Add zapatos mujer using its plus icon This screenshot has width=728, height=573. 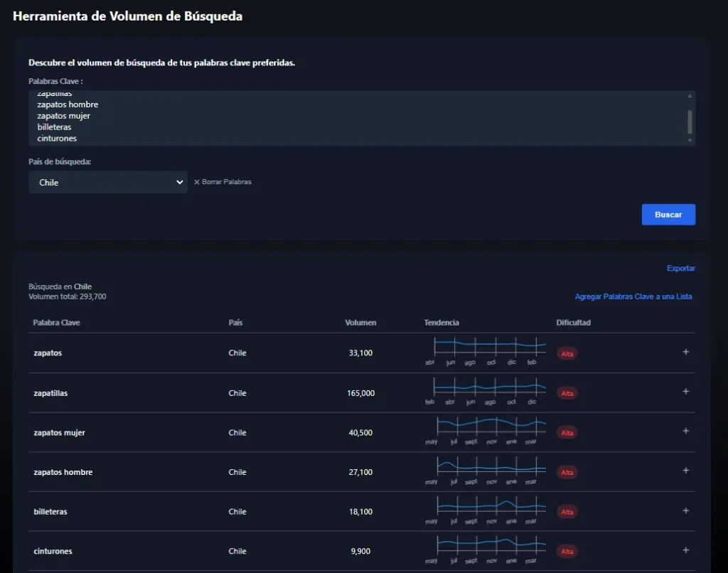click(x=685, y=431)
